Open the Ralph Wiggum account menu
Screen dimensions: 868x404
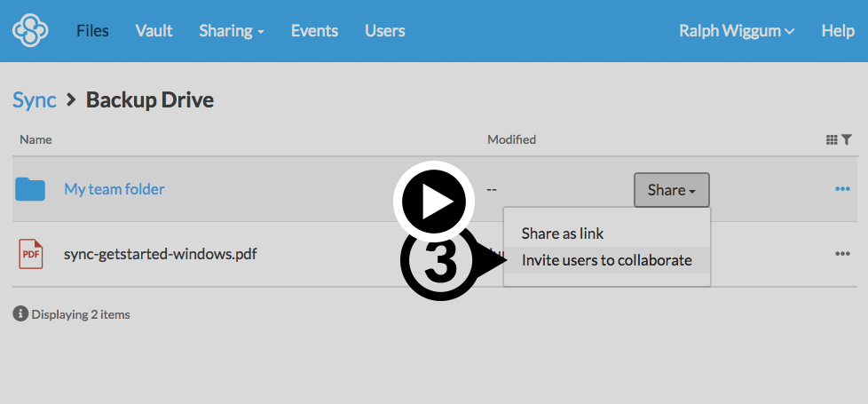736,31
